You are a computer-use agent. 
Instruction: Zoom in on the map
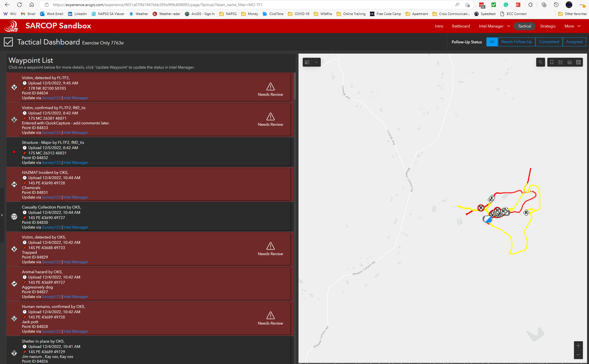pos(578,346)
